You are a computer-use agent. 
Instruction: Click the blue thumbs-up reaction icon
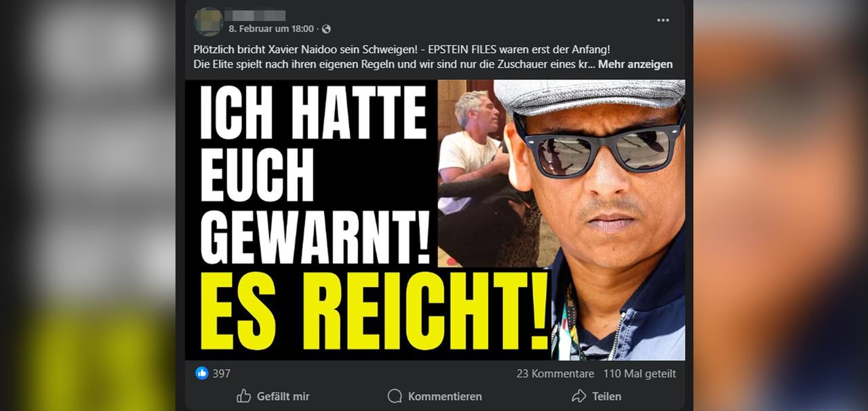click(202, 373)
